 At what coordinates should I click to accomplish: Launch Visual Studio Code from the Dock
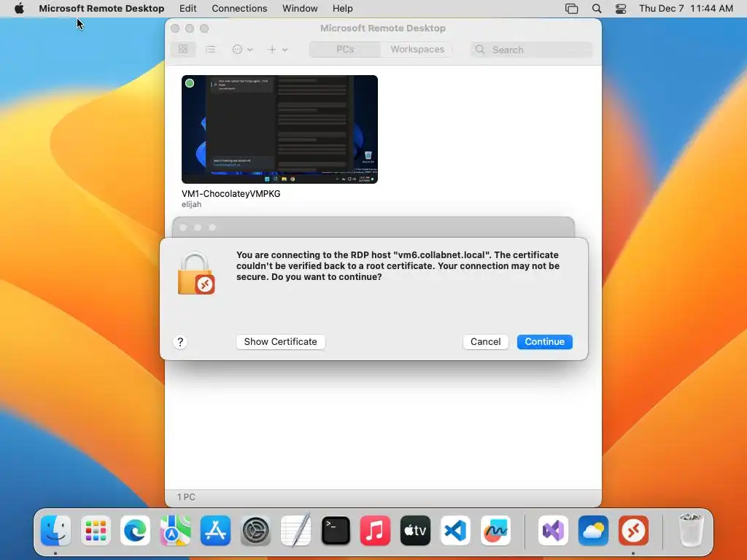tap(455, 530)
